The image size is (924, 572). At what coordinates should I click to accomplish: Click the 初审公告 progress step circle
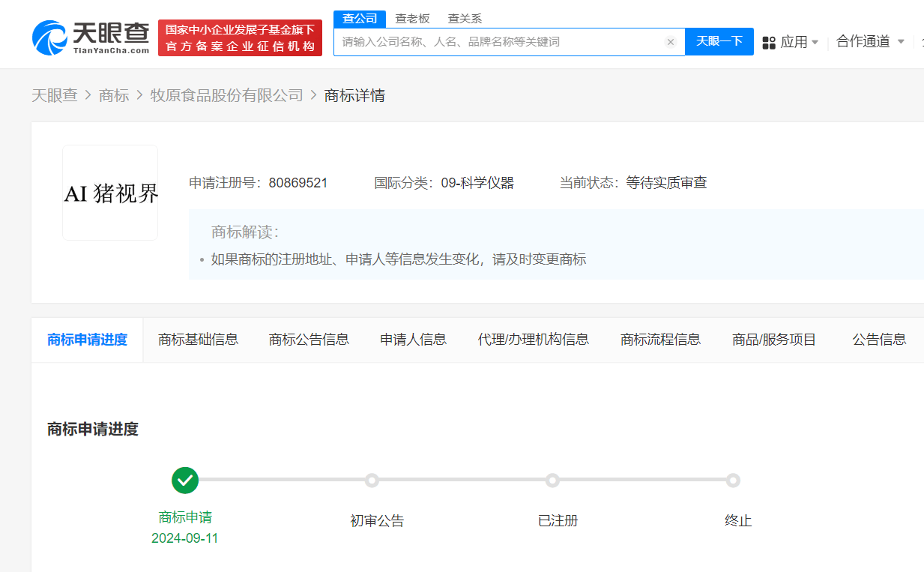[372, 480]
